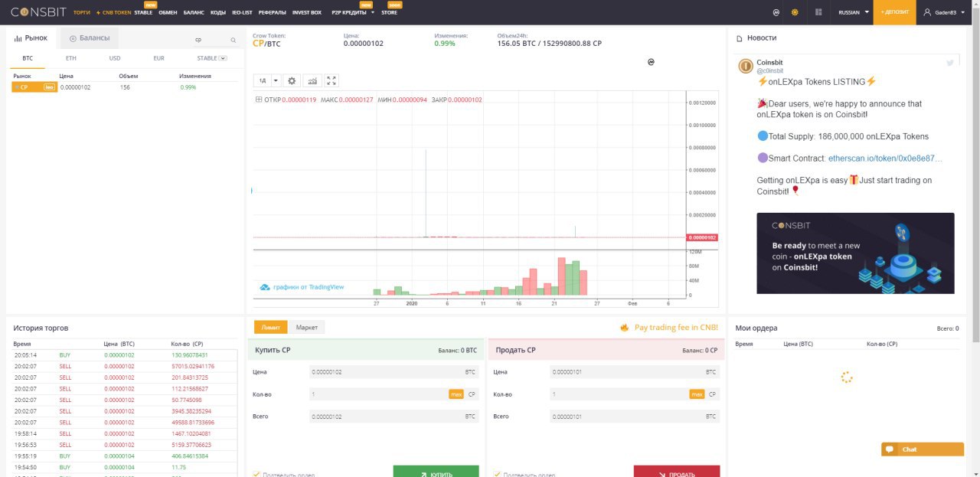Select the BTC market tab

click(x=28, y=58)
